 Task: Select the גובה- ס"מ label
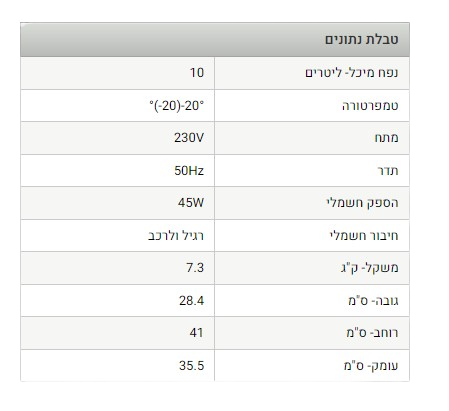[x=373, y=301]
